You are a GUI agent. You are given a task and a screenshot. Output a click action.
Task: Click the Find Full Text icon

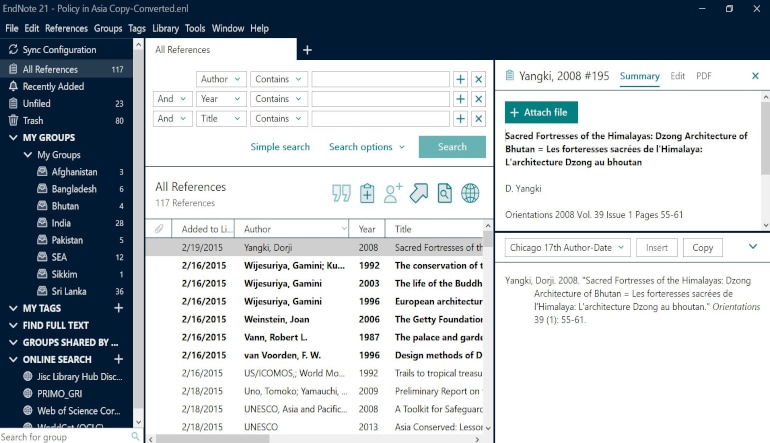[444, 193]
